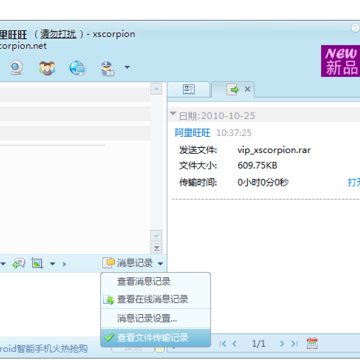This screenshot has width=360, height=360.
Task: Jump to bottom of chat arrow button
Action: click(156, 248)
